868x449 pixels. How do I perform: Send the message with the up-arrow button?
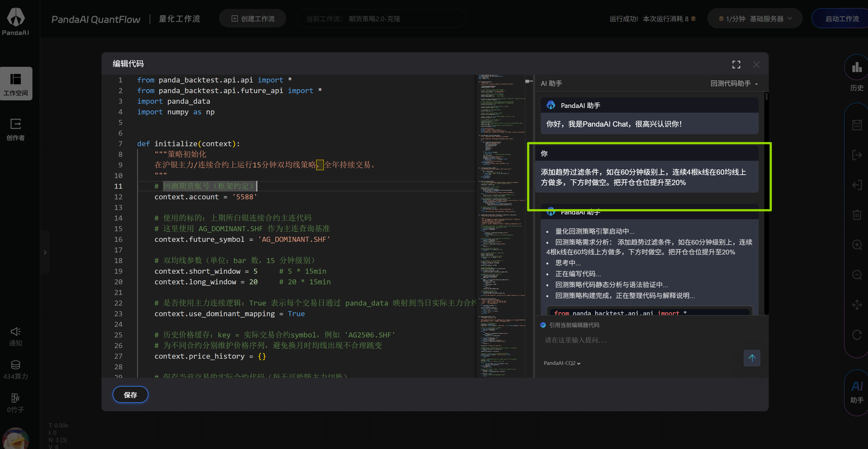point(752,358)
